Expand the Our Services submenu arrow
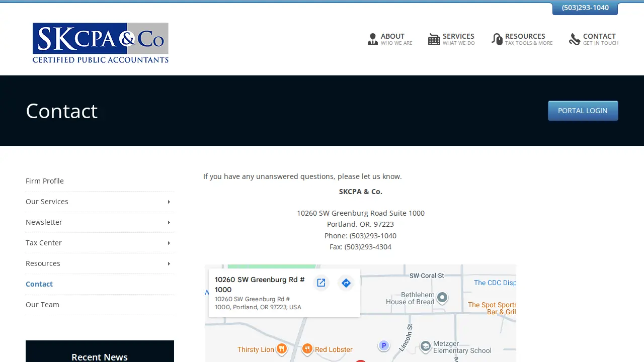The height and width of the screenshot is (362, 644). [x=169, y=202]
